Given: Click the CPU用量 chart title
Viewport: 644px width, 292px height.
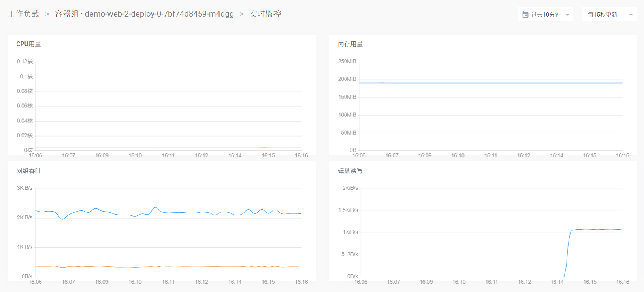Looking at the screenshot, I should click(x=28, y=44).
